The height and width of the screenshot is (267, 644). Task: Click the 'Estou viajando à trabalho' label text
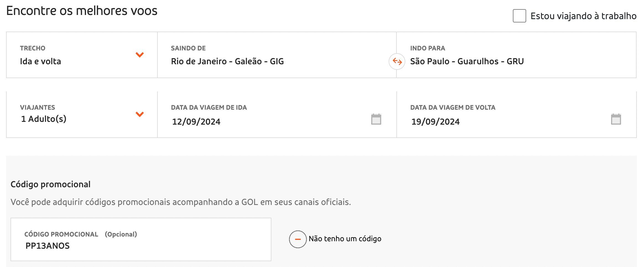[x=583, y=16]
